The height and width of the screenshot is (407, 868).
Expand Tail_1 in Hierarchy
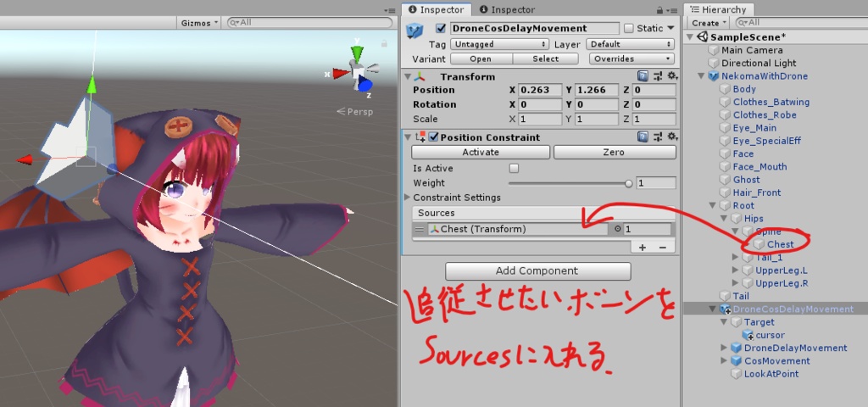(x=735, y=257)
